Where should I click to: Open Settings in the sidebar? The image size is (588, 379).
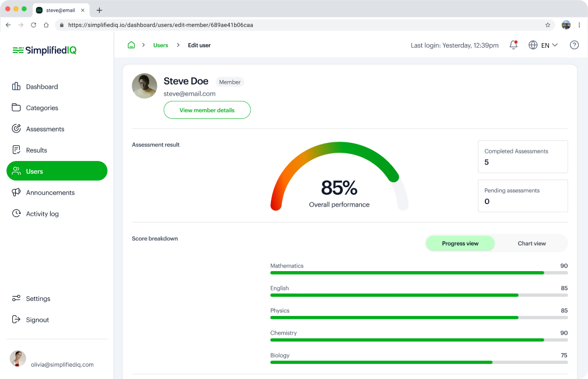click(x=38, y=299)
